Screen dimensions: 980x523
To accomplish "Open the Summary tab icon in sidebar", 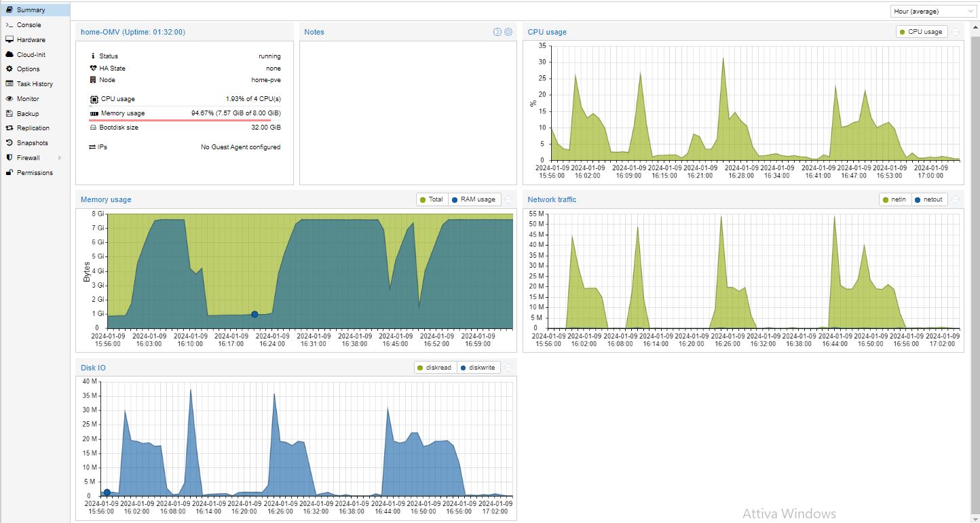I will click(10, 10).
